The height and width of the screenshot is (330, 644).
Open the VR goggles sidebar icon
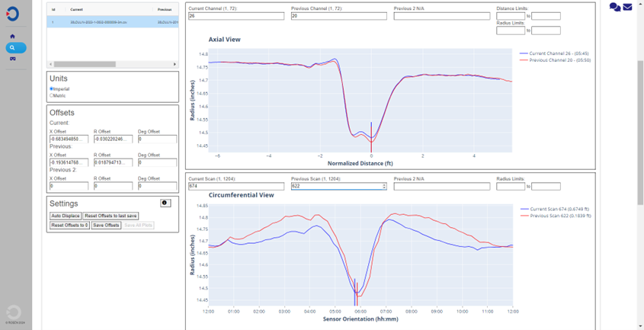click(x=12, y=59)
